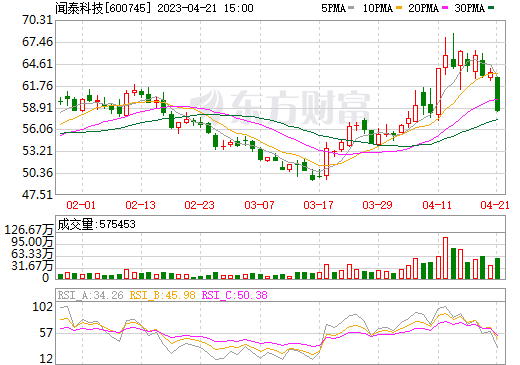Click the 成交量:575453 volume label
Image resolution: width=520 pixels, height=365 pixels.
click(x=97, y=224)
